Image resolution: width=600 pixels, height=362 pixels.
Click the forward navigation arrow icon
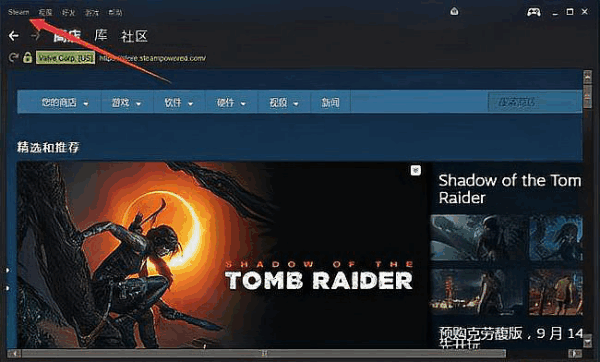pyautogui.click(x=35, y=36)
